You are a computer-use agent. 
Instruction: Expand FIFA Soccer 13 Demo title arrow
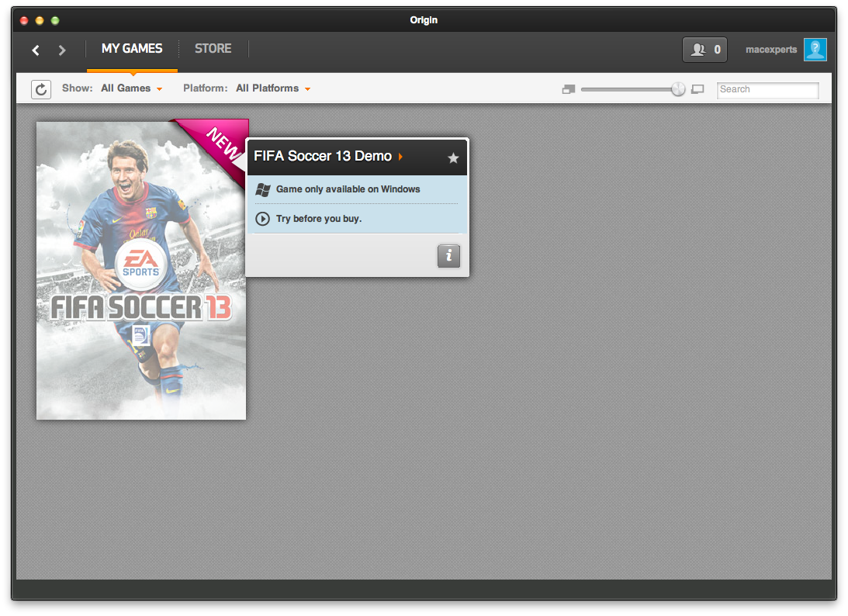(401, 157)
